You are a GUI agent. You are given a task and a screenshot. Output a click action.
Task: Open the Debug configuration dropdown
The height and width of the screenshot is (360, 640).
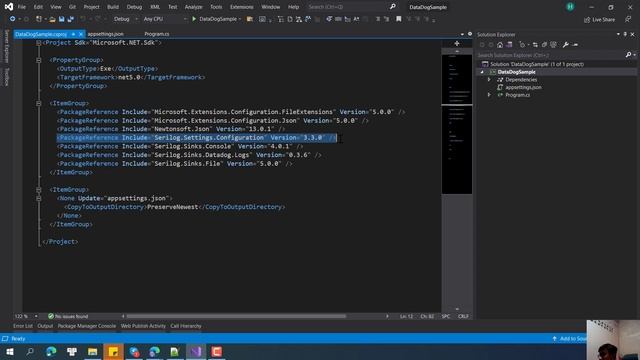pyautogui.click(x=125, y=19)
